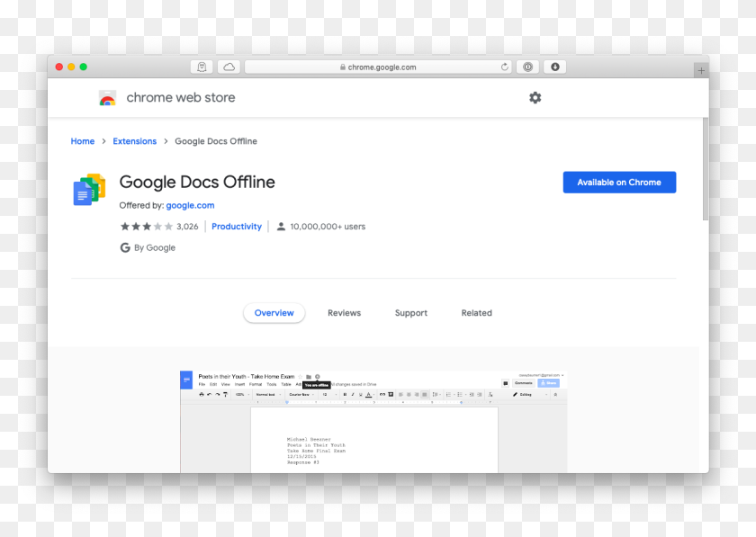Click the Google Docs Offline extension icon
This screenshot has width=756, height=537.
89,190
